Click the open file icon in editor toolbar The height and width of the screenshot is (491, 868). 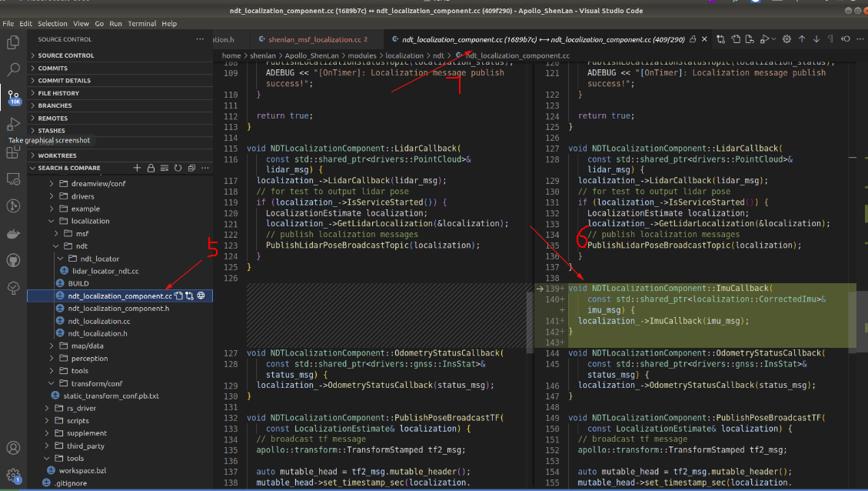click(x=736, y=39)
